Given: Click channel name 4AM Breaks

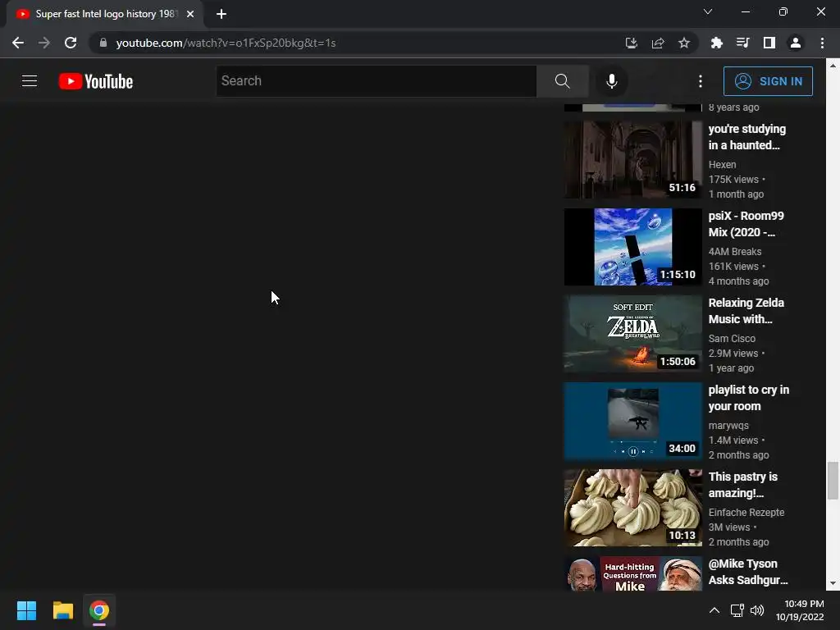Looking at the screenshot, I should point(734,251).
